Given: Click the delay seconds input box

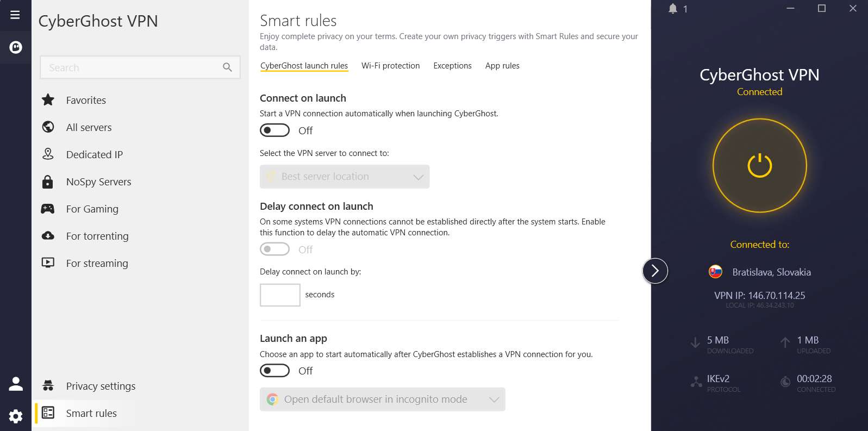Looking at the screenshot, I should (x=280, y=295).
